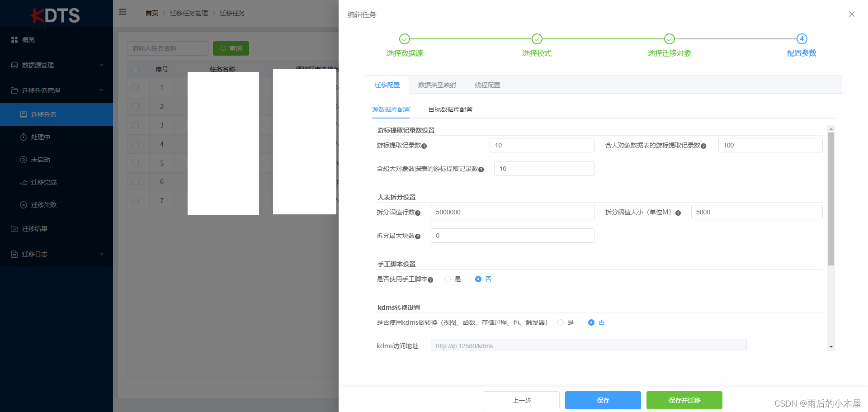
Task: Click the 数据源管理 database icon
Action: point(14,65)
